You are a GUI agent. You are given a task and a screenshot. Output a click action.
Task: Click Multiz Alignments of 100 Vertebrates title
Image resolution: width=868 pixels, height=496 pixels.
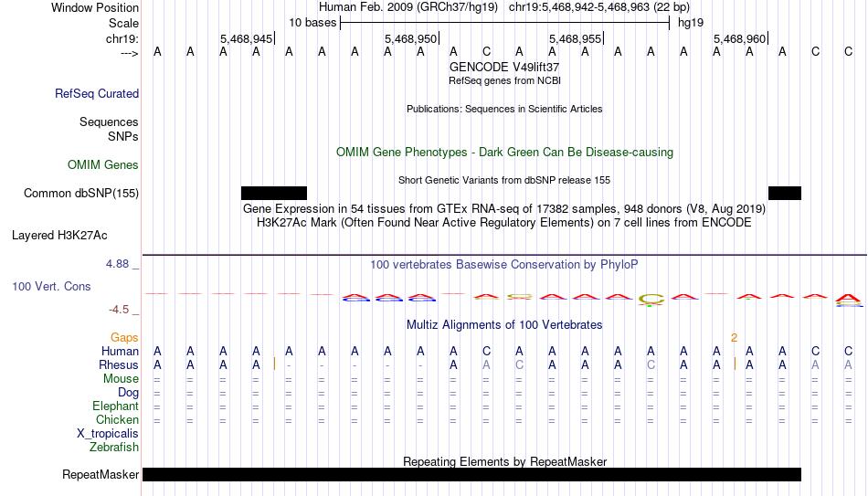point(504,325)
